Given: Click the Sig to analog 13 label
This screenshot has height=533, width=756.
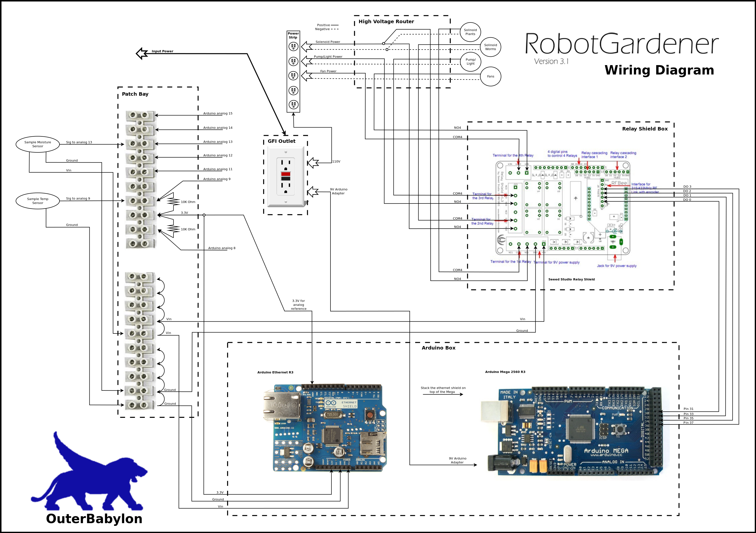Looking at the screenshot, I should (x=79, y=143).
